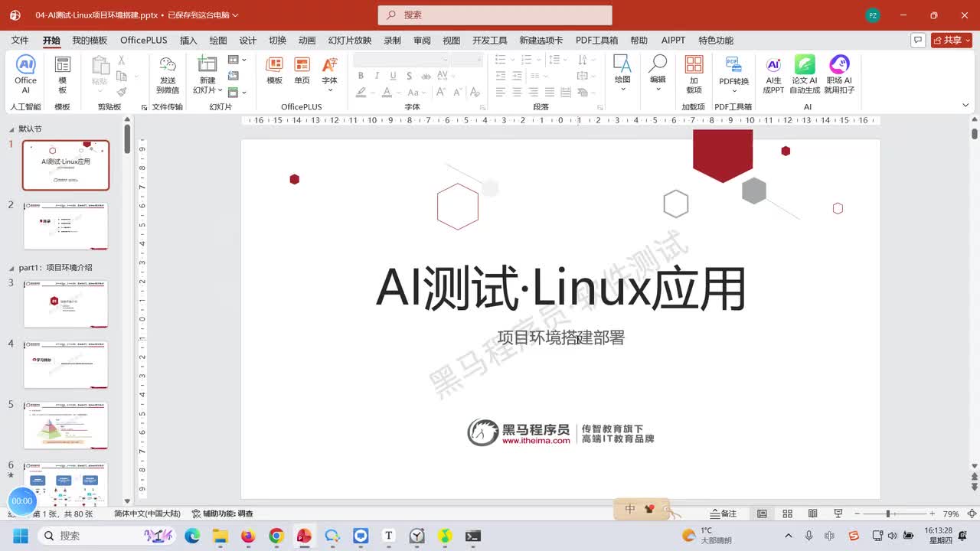Click zoom out minus button
This screenshot has height=551, width=980.
(857, 514)
